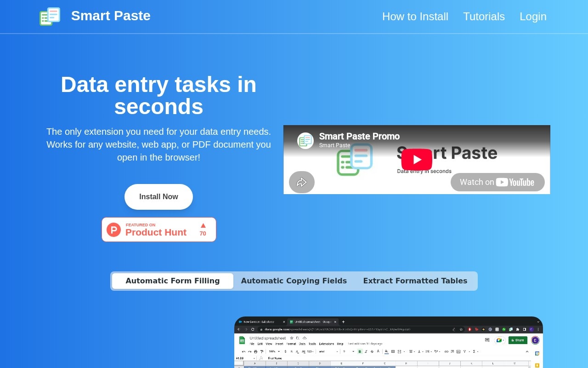Select the Automatic Form Filling tab
The width and height of the screenshot is (588, 368).
tap(173, 281)
